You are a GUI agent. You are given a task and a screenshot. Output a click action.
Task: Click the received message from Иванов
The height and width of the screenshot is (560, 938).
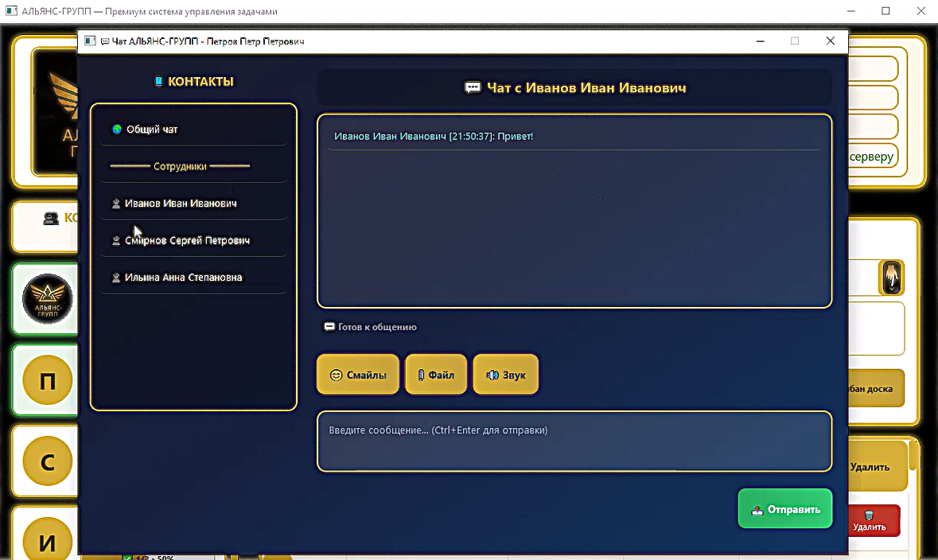(x=434, y=136)
